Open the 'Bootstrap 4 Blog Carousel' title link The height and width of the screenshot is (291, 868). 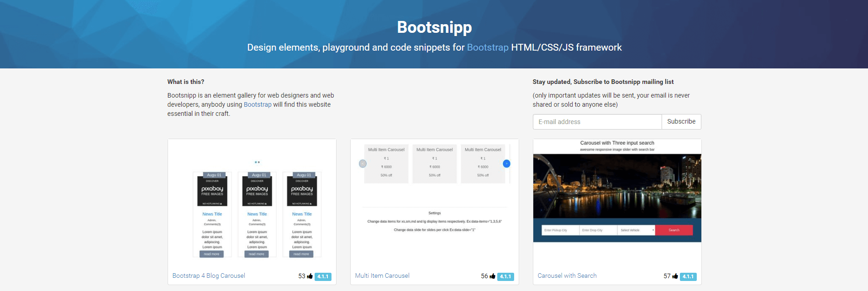[x=209, y=275]
